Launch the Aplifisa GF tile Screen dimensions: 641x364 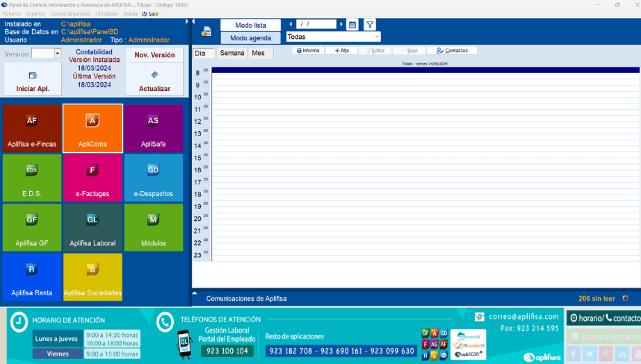[32, 227]
